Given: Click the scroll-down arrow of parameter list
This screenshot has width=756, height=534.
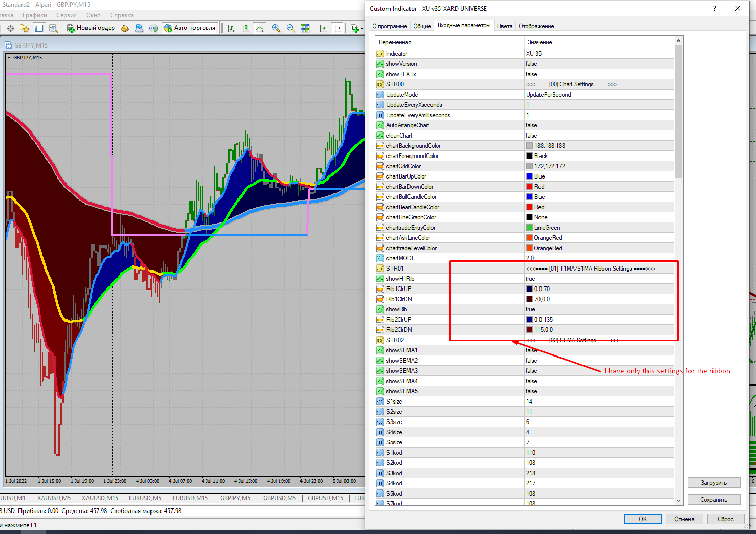Looking at the screenshot, I should point(678,501).
